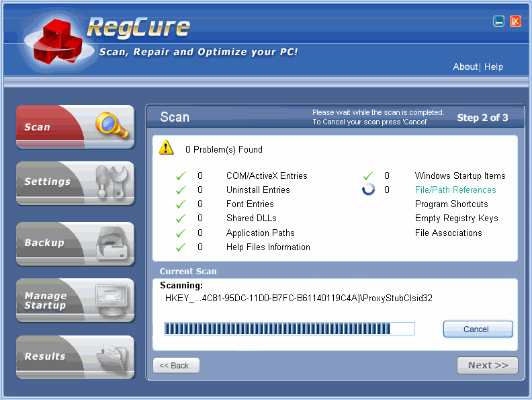Click the Next button

(x=488, y=365)
